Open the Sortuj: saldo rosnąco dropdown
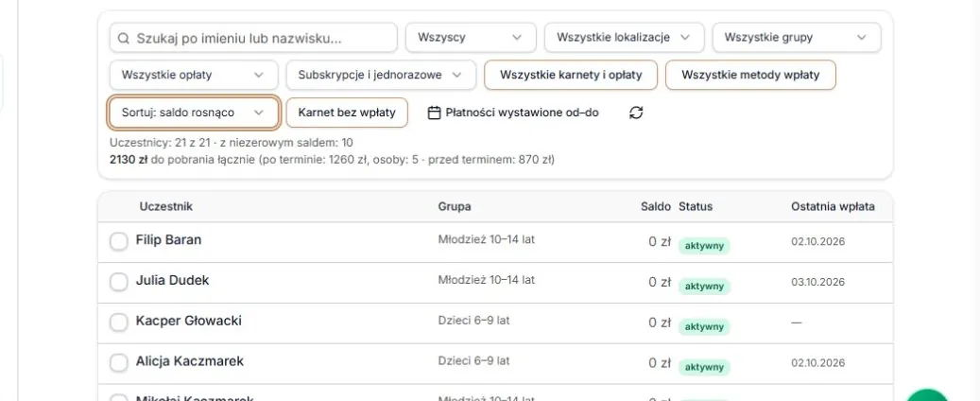Screen dimensions: 980x401 194,113
